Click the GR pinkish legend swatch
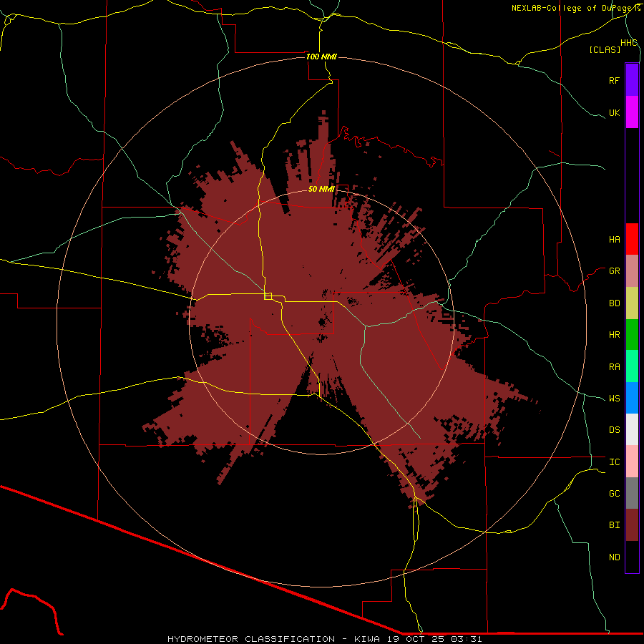This screenshot has width=644, height=644. pyautogui.click(x=632, y=270)
